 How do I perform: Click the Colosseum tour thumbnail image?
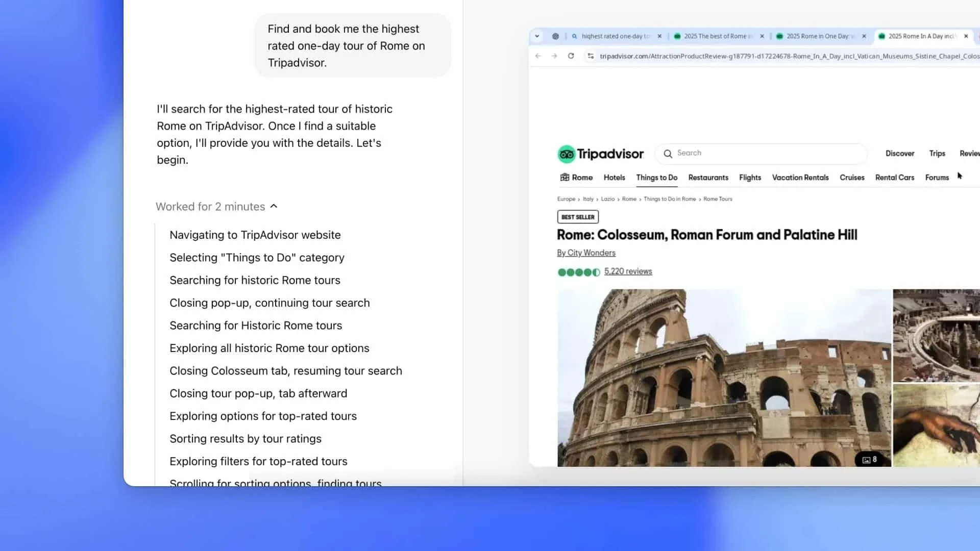724,377
